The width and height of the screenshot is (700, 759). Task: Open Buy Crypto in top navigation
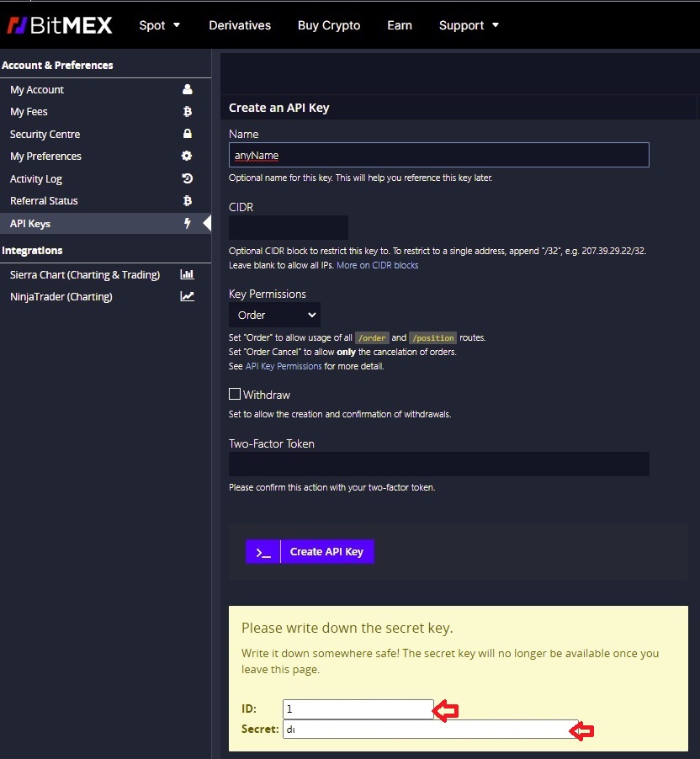[329, 25]
